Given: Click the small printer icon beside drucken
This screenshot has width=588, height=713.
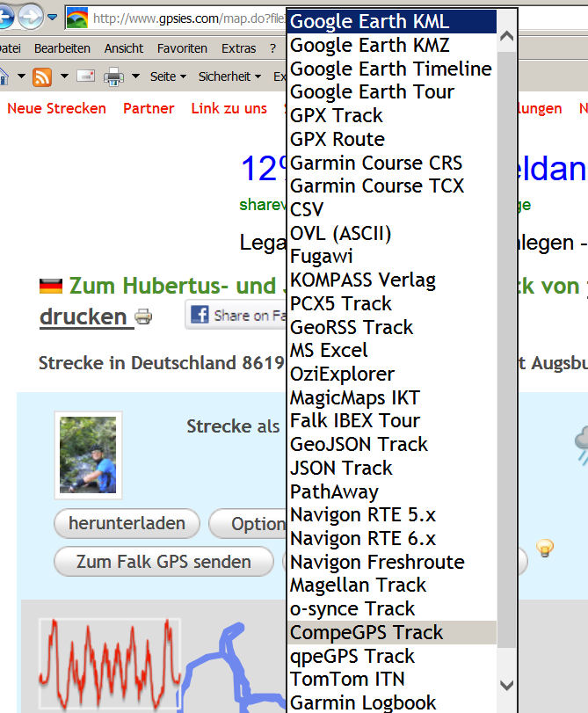Looking at the screenshot, I should pos(143,316).
